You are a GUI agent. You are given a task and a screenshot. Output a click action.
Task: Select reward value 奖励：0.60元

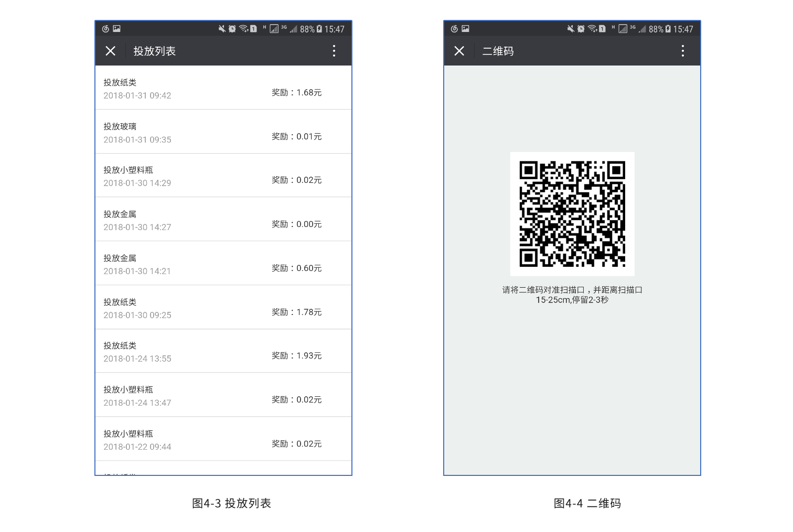click(x=296, y=268)
